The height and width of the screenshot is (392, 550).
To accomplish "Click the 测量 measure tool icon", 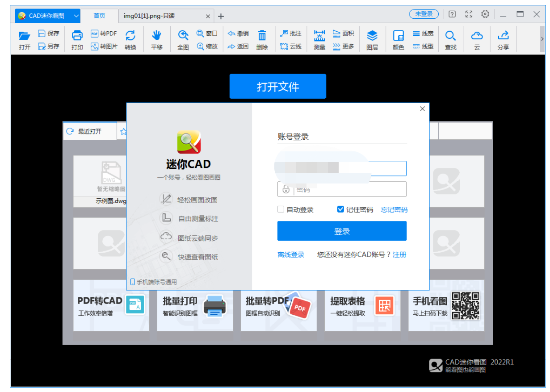I will click(x=319, y=35).
